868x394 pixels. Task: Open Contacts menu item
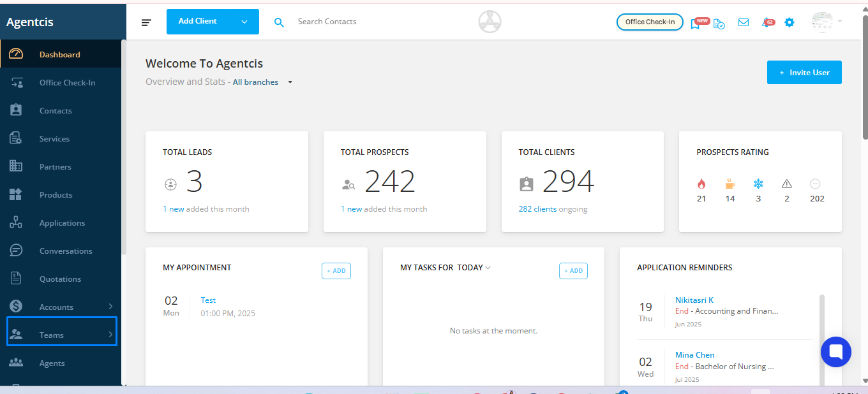coord(60,110)
